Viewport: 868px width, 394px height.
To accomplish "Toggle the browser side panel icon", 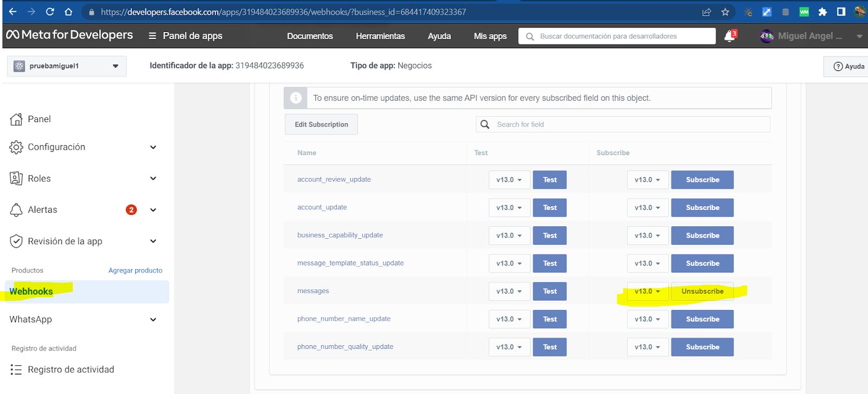I will click(841, 12).
